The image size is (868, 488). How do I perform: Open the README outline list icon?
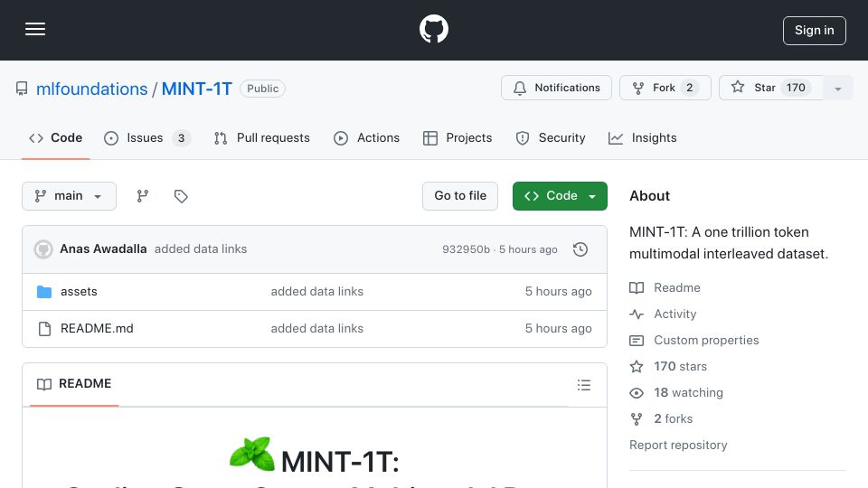[x=583, y=385]
